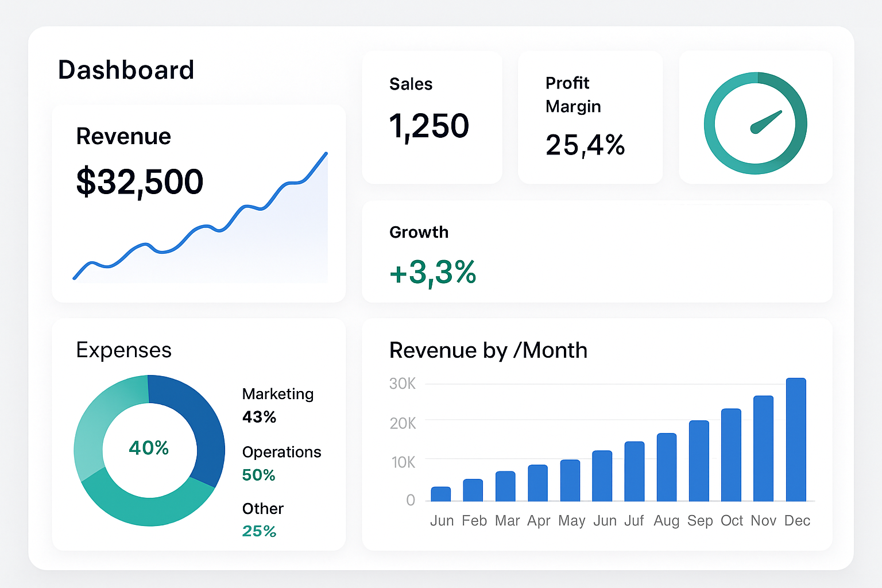Click the December revenue bar
Viewport: 882px width, 588px height.
(x=796, y=440)
